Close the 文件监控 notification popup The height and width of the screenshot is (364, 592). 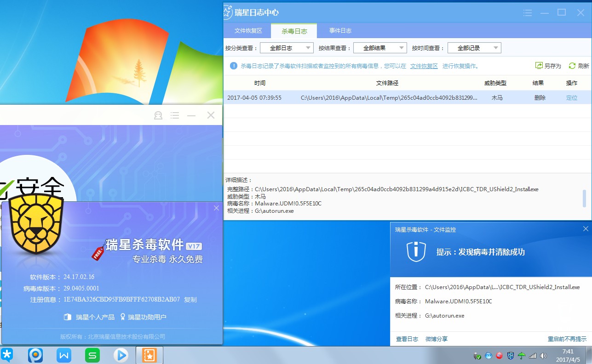(x=586, y=229)
